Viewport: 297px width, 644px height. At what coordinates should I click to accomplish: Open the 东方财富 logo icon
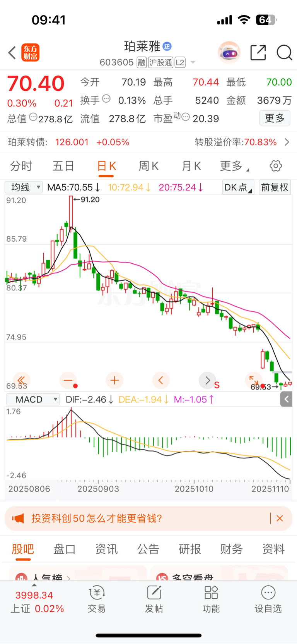point(31,53)
